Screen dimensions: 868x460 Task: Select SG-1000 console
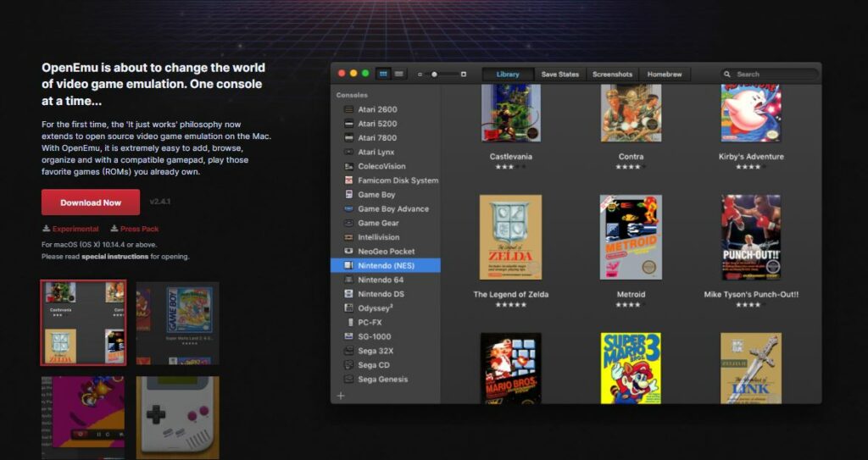click(x=386, y=336)
